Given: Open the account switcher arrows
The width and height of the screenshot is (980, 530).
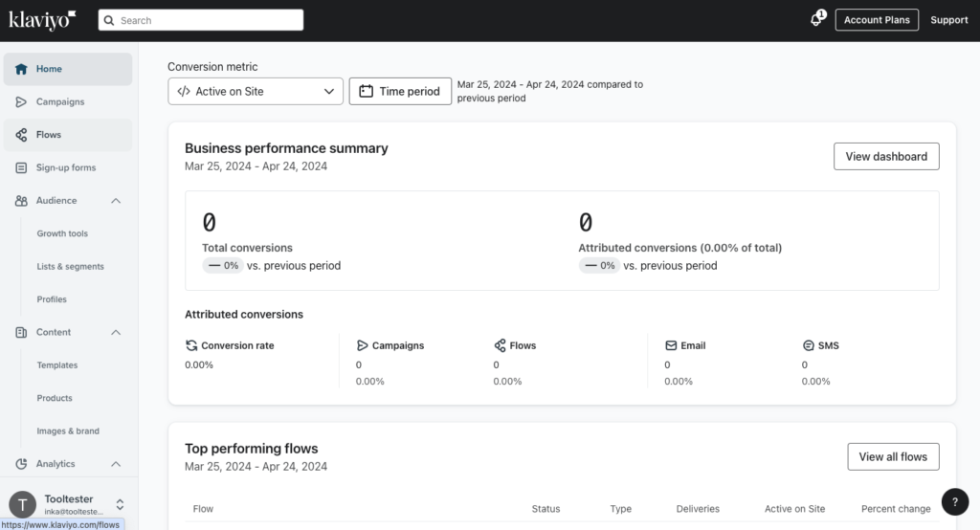Looking at the screenshot, I should coord(120,504).
